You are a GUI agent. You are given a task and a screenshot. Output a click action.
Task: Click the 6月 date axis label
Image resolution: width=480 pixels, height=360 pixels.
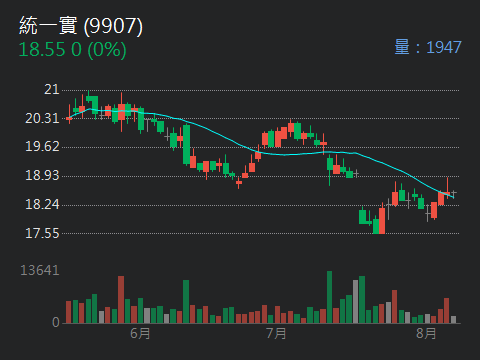pos(140,333)
